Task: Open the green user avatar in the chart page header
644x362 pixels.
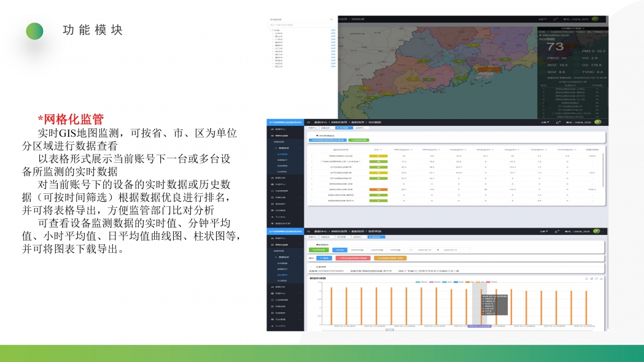Action: point(596,231)
